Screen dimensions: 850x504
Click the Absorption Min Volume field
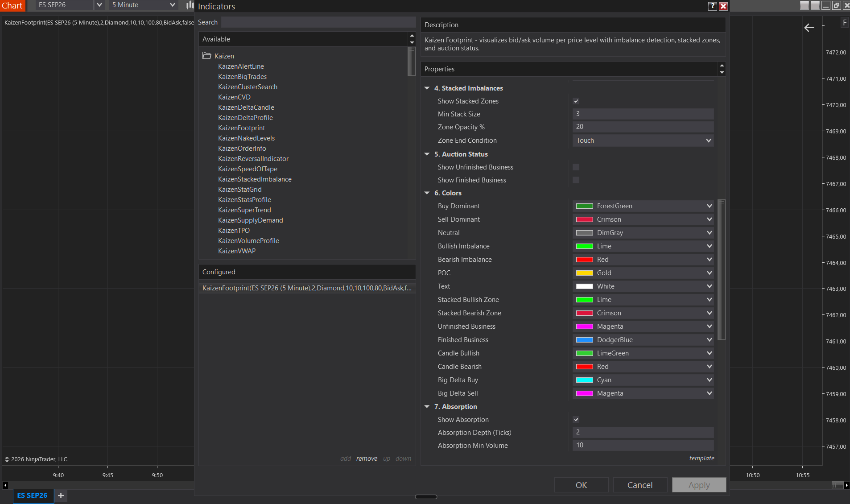pyautogui.click(x=643, y=446)
